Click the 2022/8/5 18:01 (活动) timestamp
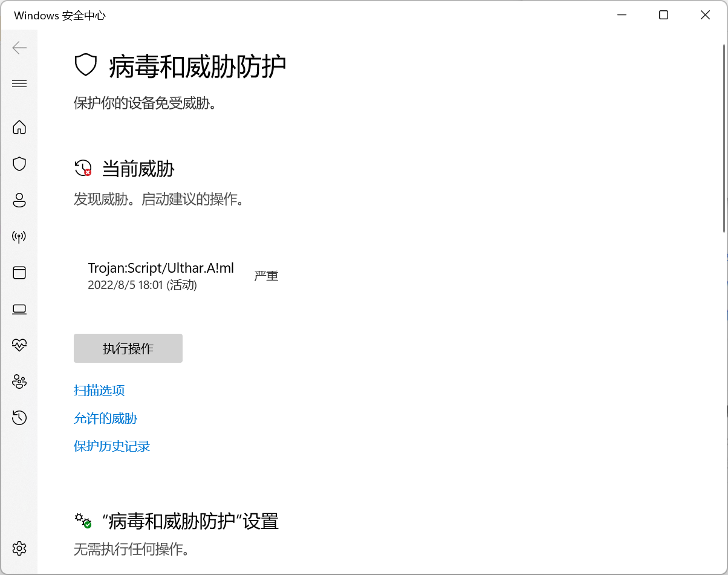Image resolution: width=728 pixels, height=575 pixels. click(x=143, y=285)
